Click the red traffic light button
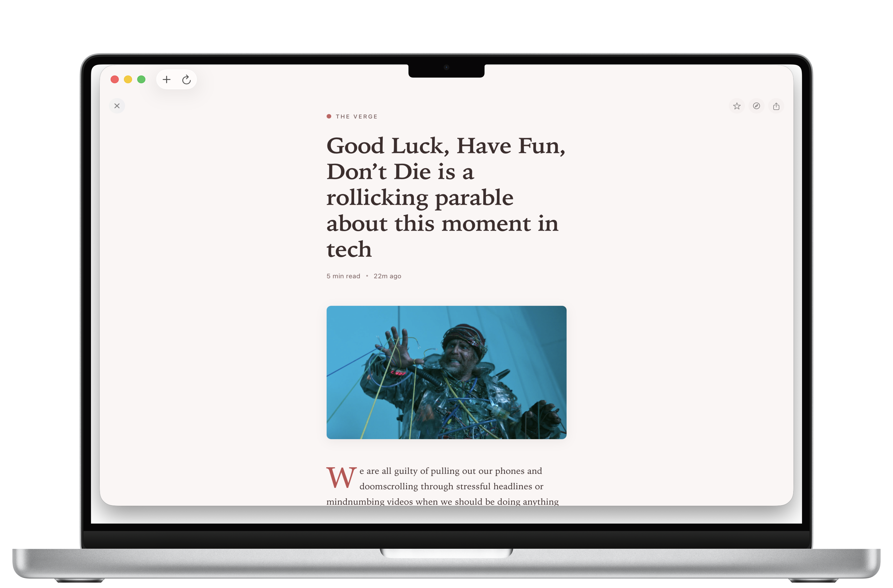The width and height of the screenshot is (893, 588). click(115, 79)
